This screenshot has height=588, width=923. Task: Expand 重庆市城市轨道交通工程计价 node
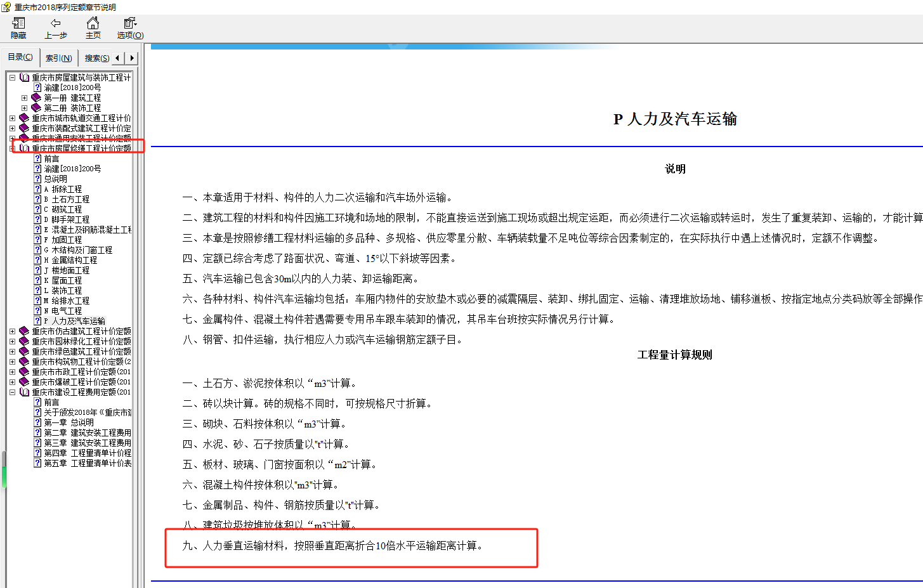12,118
